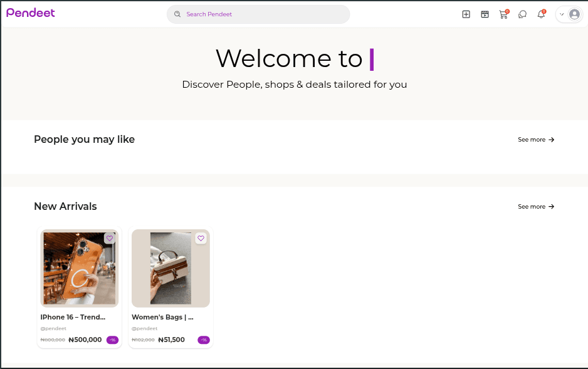Image resolution: width=588 pixels, height=369 pixels.
Task: Open the @pendeet seller link on iPhone card
Action: click(x=53, y=328)
